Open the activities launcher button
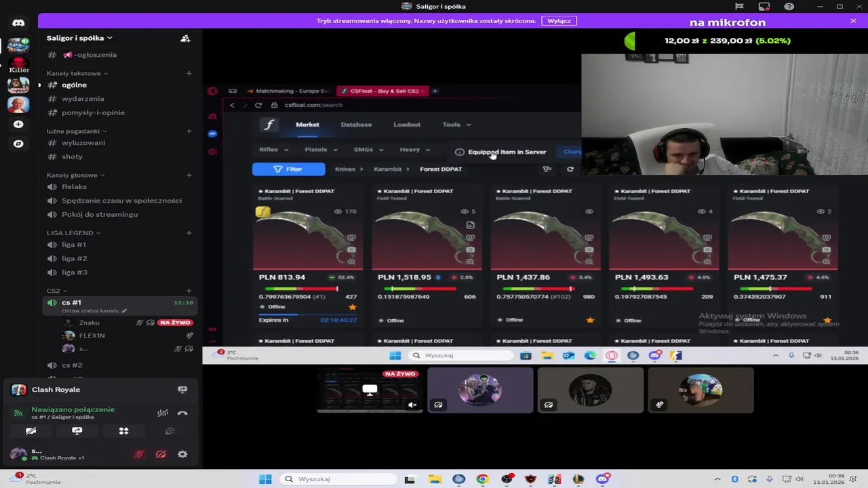 coord(123,431)
